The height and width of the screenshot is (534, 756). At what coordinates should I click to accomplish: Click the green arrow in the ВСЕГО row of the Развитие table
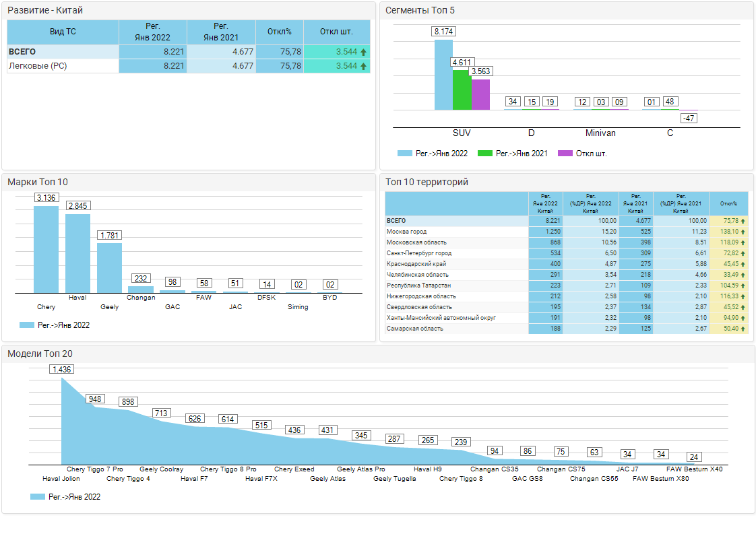pyautogui.click(x=364, y=52)
